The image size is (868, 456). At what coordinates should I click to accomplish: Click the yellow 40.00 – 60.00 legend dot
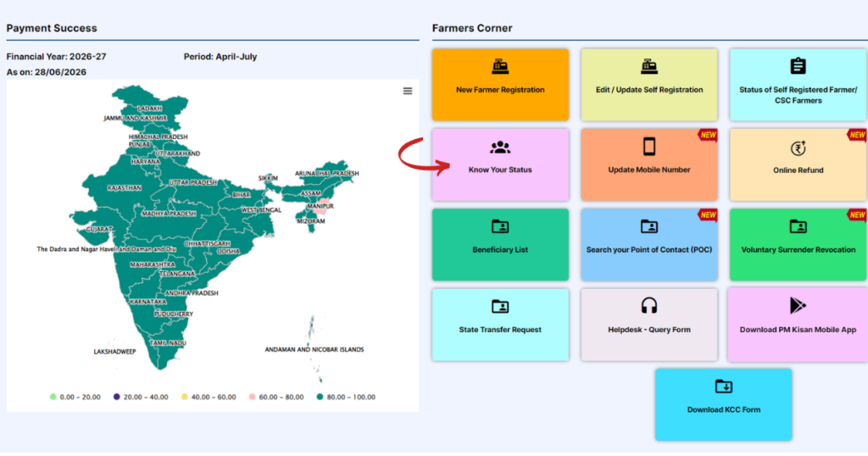184,397
